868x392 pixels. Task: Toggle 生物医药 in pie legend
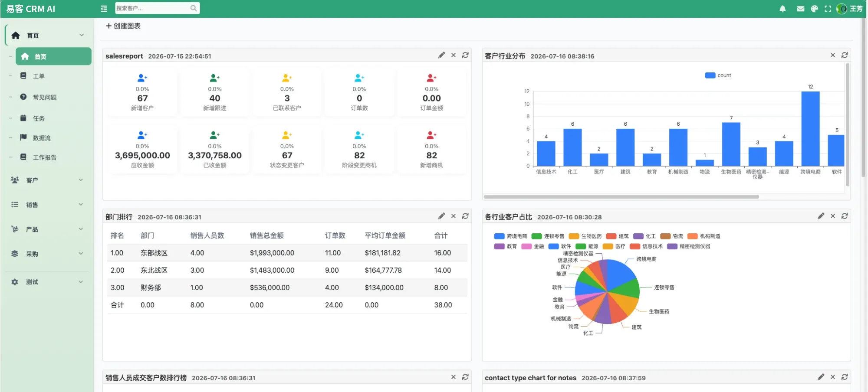585,236
